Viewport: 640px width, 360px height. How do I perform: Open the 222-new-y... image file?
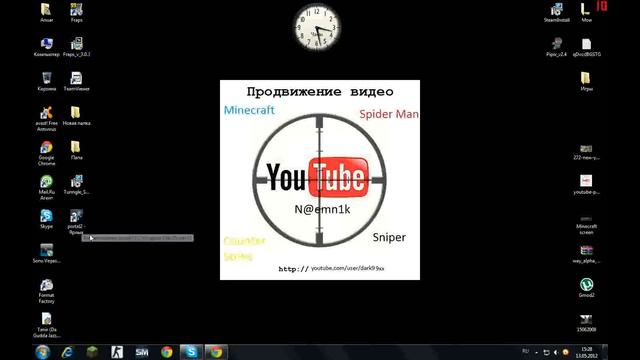pyautogui.click(x=586, y=152)
